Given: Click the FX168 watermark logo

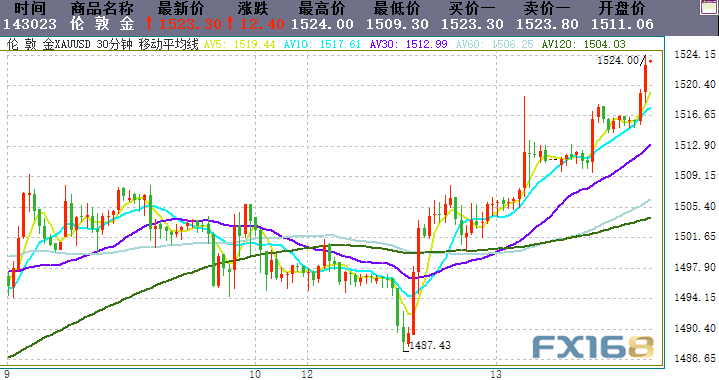Looking at the screenshot, I should (x=593, y=348).
